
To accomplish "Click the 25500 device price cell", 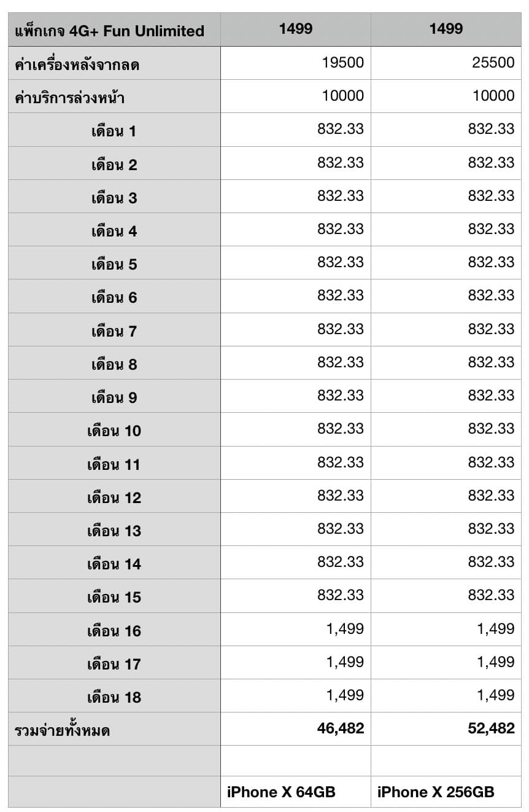I will point(493,63).
